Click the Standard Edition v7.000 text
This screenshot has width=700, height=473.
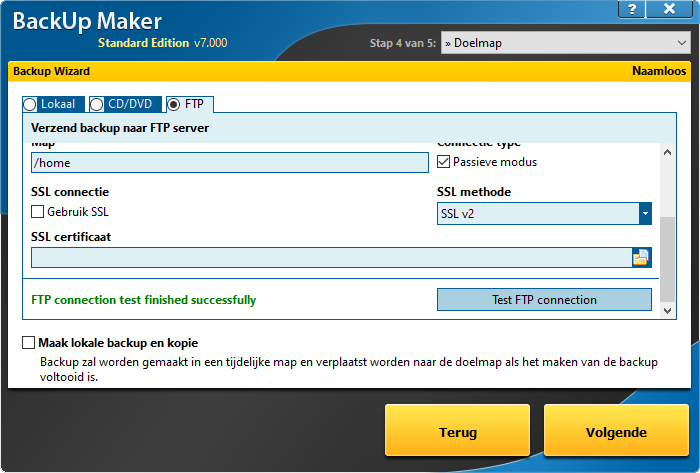coord(162,43)
